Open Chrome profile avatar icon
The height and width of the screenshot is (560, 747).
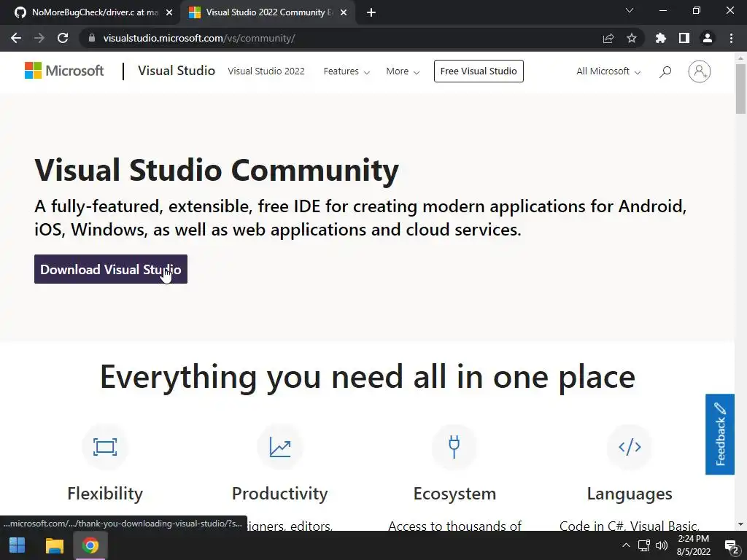click(708, 38)
